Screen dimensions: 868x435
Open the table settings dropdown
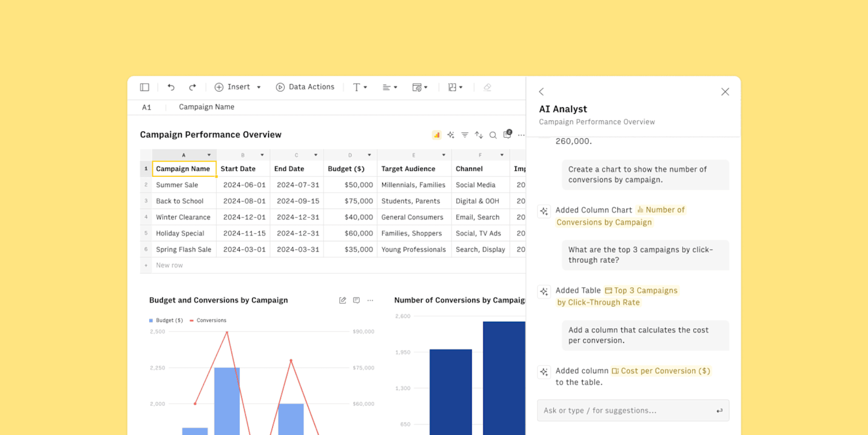(420, 87)
